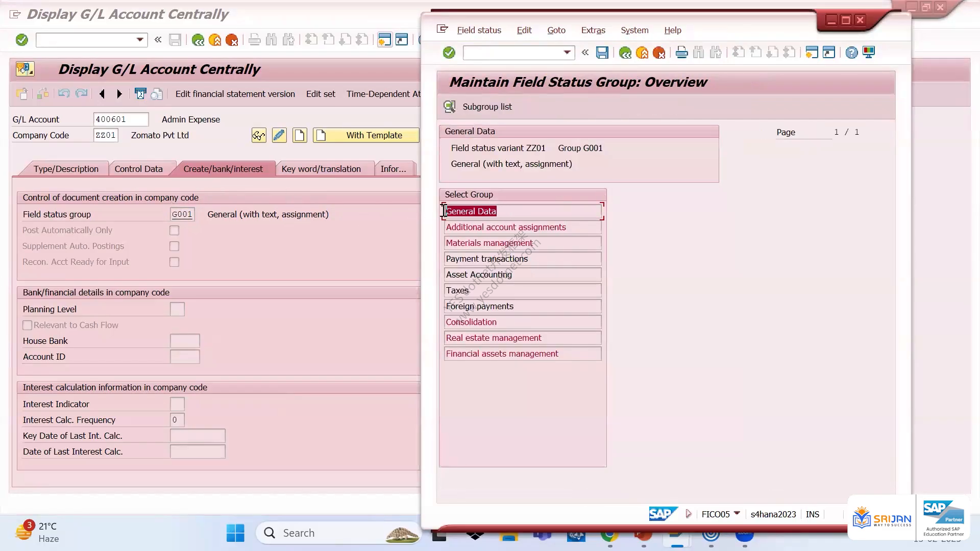Open FICO05 system info dropdown in status bar
The width and height of the screenshot is (980, 551).
(x=737, y=513)
